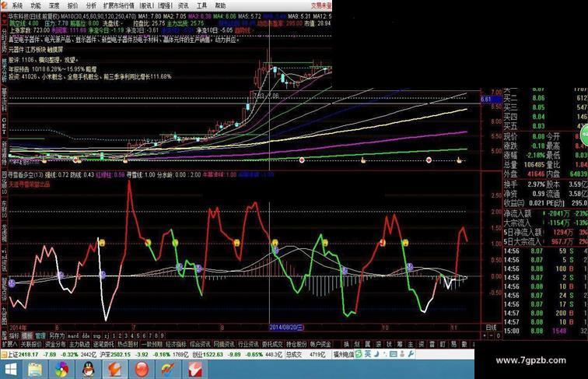Open the 资金分布 tab
588x379 pixels.
pos(55,344)
